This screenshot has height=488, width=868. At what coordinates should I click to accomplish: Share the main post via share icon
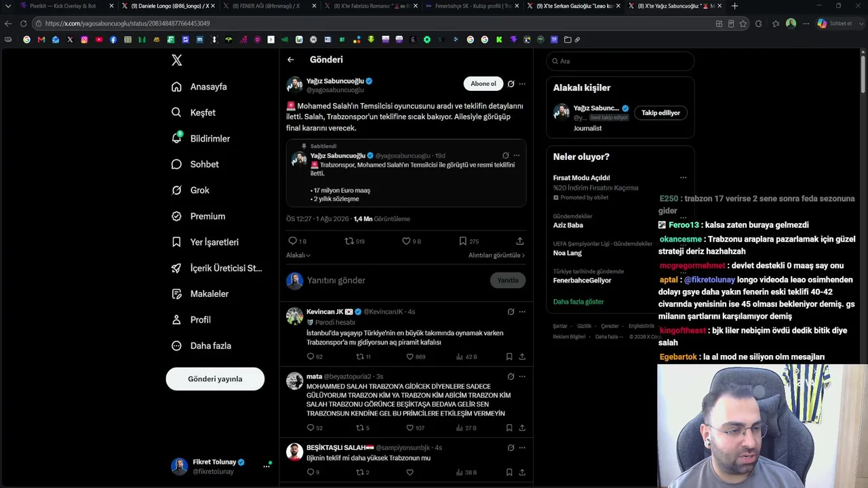pos(519,241)
